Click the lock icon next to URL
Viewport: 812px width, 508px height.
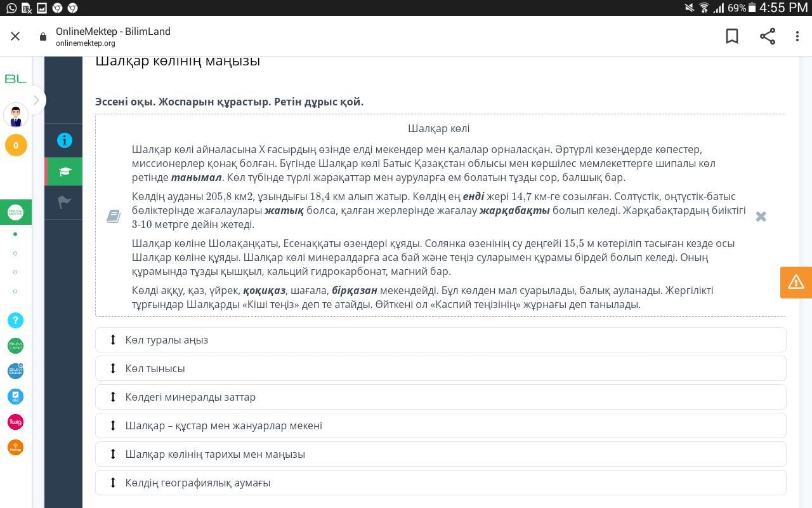click(x=43, y=37)
